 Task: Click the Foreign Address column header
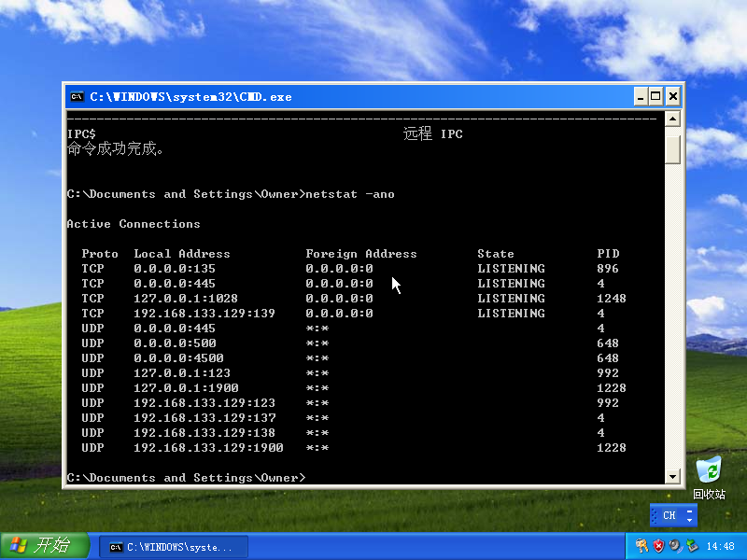point(361,254)
